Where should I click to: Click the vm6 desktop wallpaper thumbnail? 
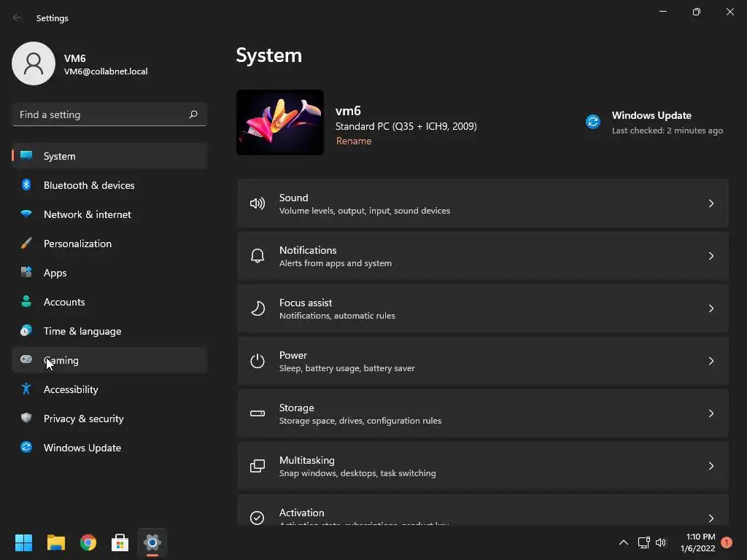click(x=280, y=122)
